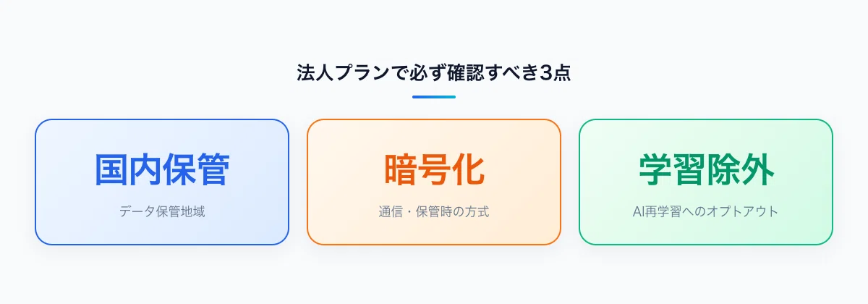Click the 除外 characters in the green heading
This screenshot has width=868, height=304.
click(740, 171)
